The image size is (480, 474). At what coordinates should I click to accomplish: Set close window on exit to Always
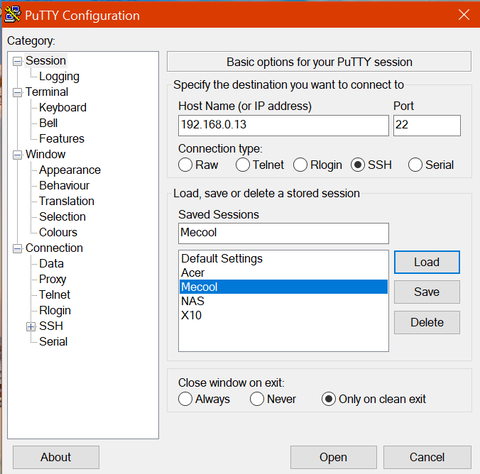185,399
